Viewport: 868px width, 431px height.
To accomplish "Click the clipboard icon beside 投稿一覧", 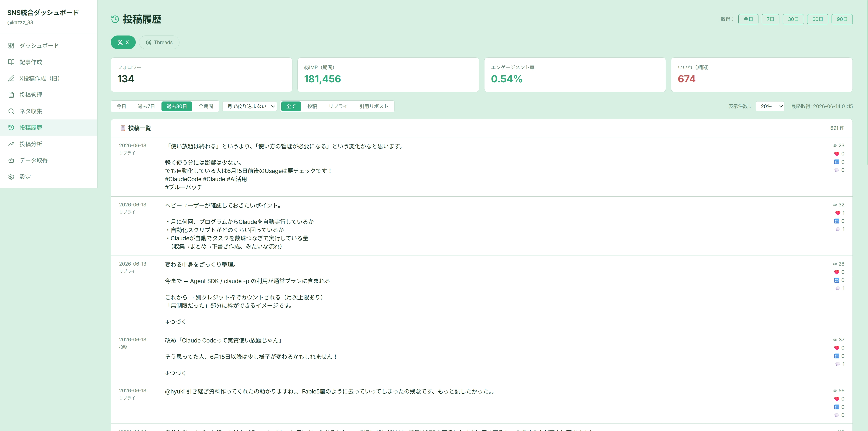I will coord(123,128).
